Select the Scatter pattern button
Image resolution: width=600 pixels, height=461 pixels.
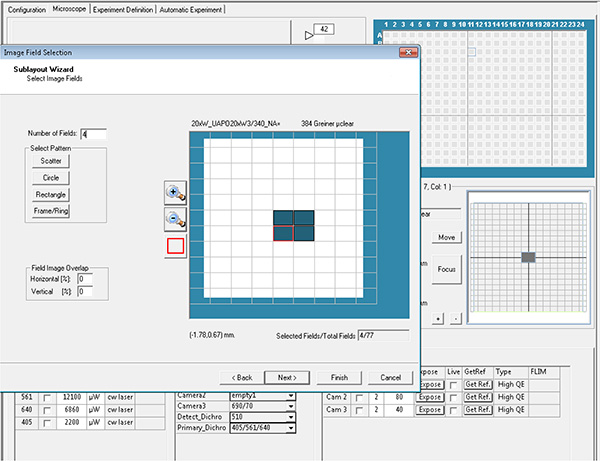click(x=51, y=161)
